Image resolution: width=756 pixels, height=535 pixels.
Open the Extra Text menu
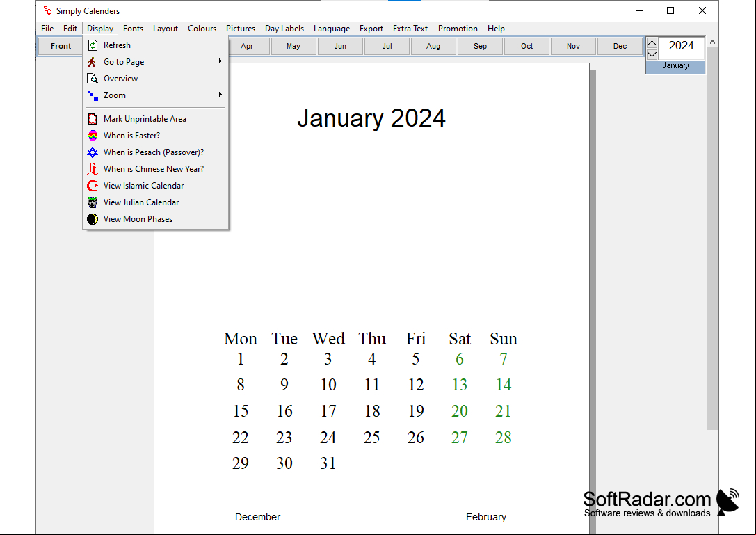tap(410, 29)
